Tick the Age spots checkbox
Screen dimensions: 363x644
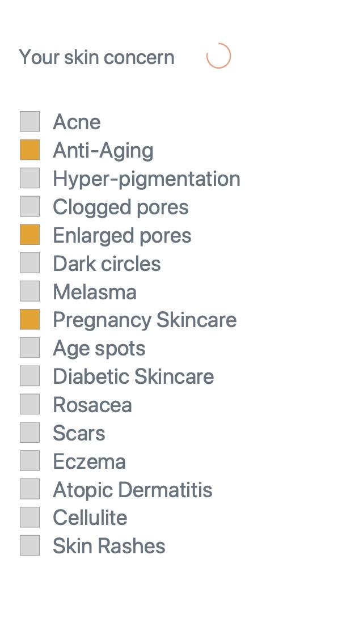click(29, 348)
